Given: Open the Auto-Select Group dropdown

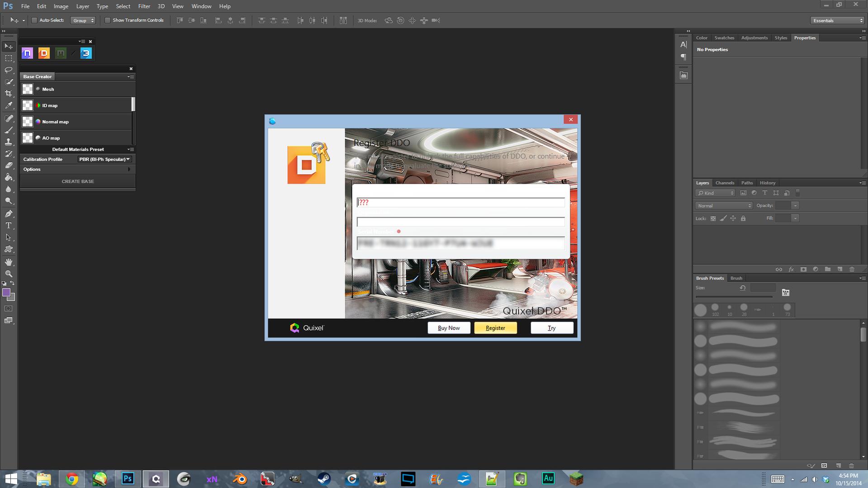Looking at the screenshot, I should 83,20.
